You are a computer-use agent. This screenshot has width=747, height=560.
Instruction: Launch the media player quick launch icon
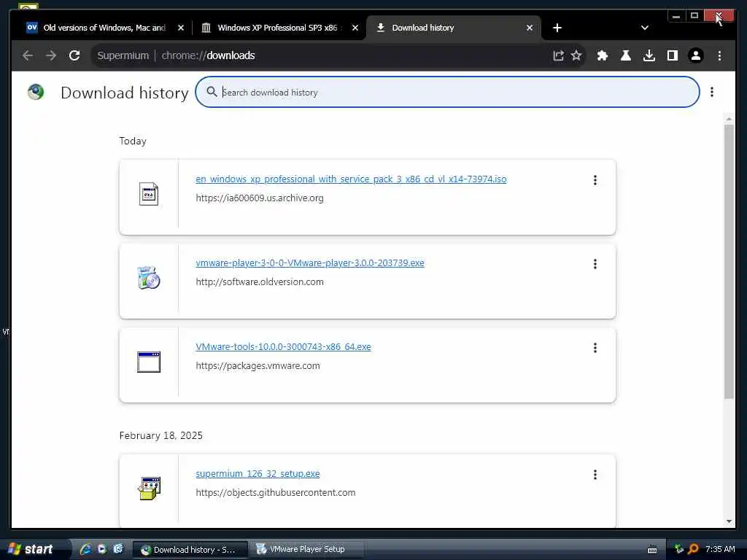click(x=102, y=549)
